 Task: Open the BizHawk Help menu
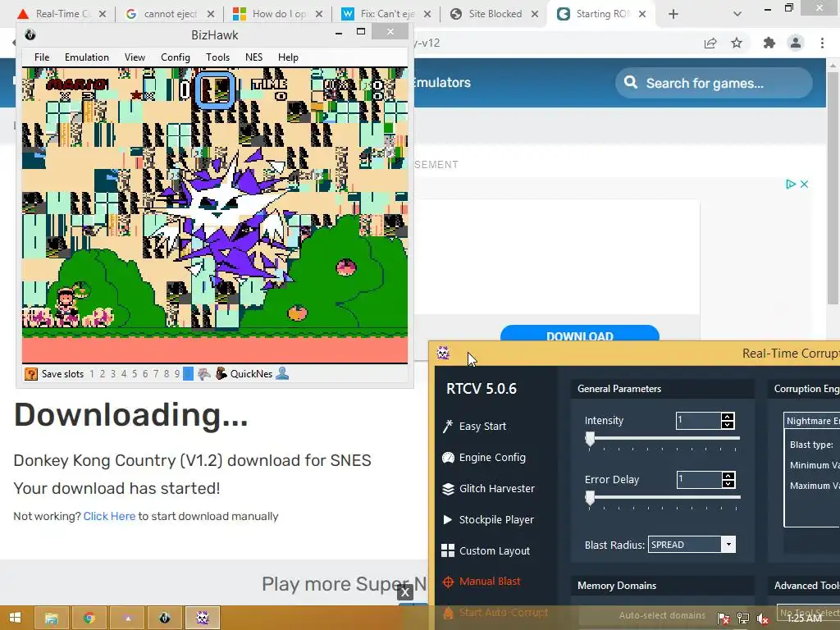[288, 57]
